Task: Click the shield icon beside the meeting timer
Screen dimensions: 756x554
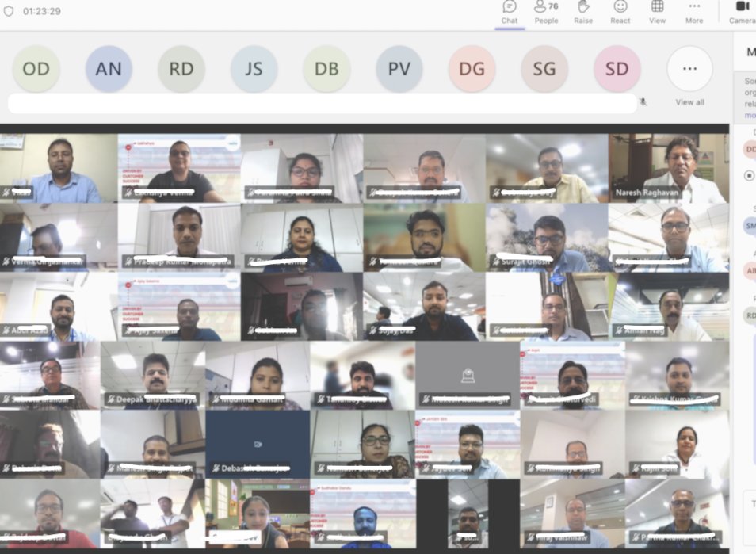Action: (x=10, y=11)
